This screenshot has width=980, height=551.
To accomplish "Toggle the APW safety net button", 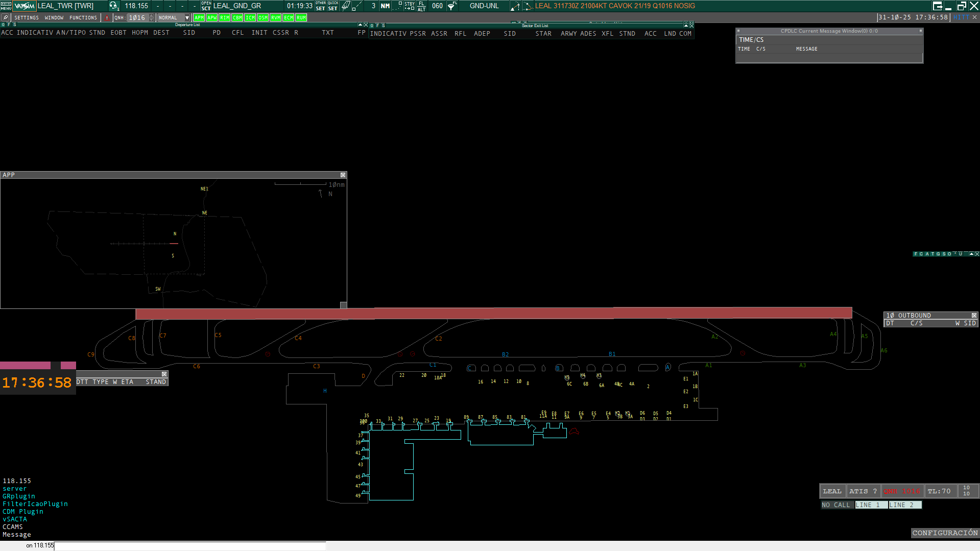I will pyautogui.click(x=211, y=17).
